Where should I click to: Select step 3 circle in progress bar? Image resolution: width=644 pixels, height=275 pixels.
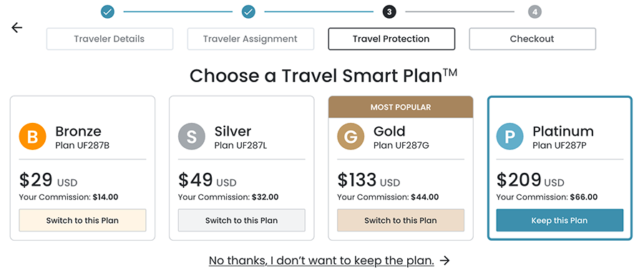tap(389, 12)
